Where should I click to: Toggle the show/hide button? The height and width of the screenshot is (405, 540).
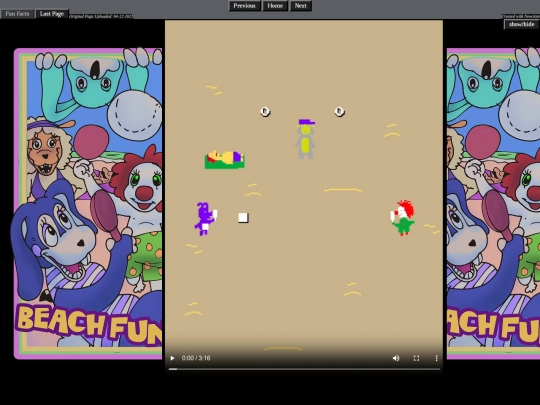point(522,24)
